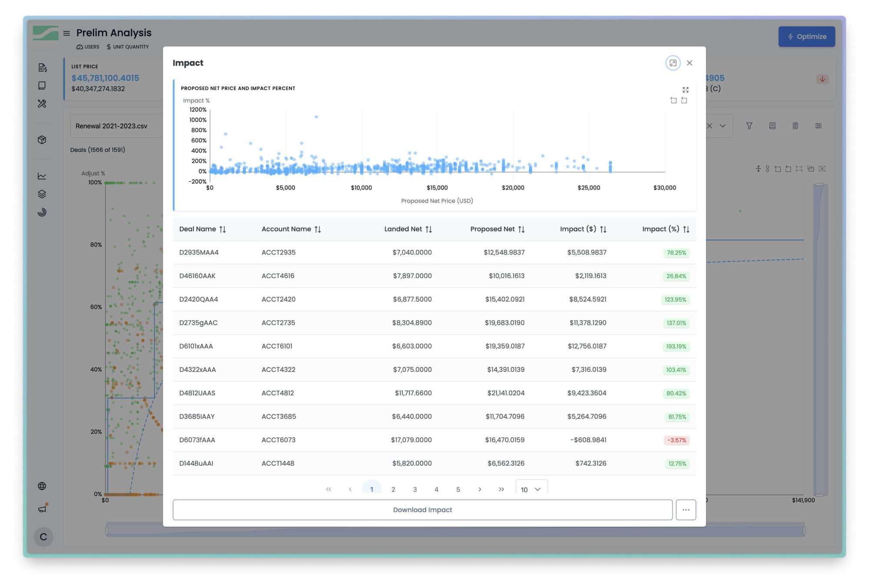This screenshot has width=869, height=588.
Task: Go to page 4 of results
Action: 436,489
